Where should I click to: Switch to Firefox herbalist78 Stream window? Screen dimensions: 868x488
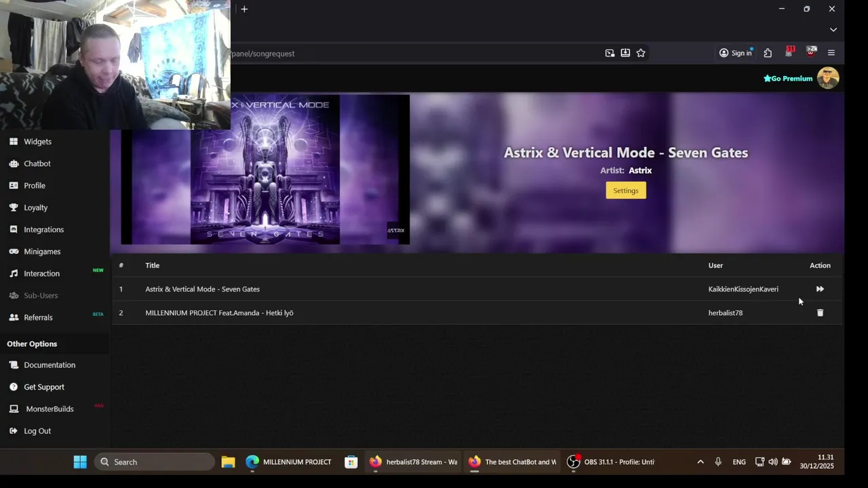pos(413,462)
